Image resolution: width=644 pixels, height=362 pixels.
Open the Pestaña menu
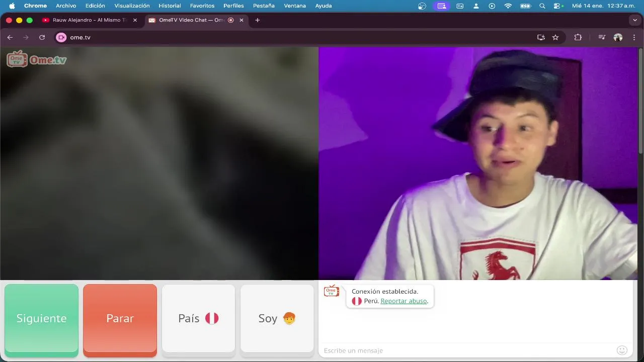point(264,6)
